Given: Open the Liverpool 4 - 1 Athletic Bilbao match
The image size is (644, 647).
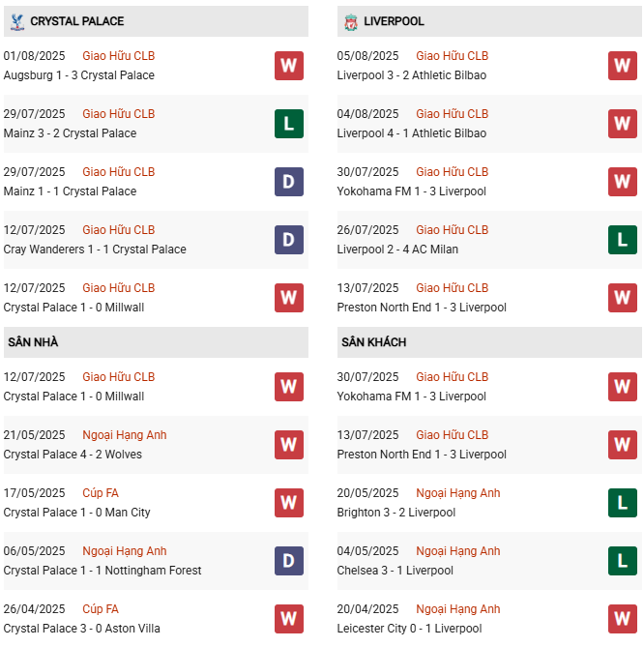Looking at the screenshot, I should 411,133.
